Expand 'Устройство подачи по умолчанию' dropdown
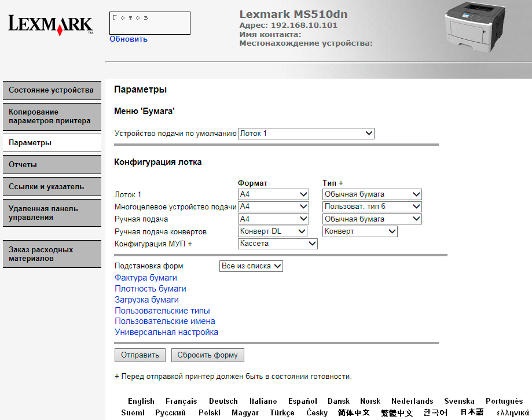 point(306,134)
